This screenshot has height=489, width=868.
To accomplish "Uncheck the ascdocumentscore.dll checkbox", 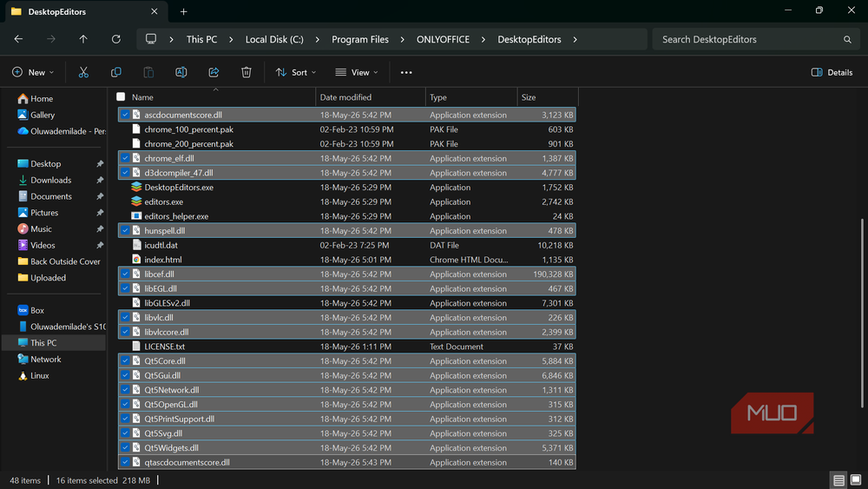I will point(125,115).
